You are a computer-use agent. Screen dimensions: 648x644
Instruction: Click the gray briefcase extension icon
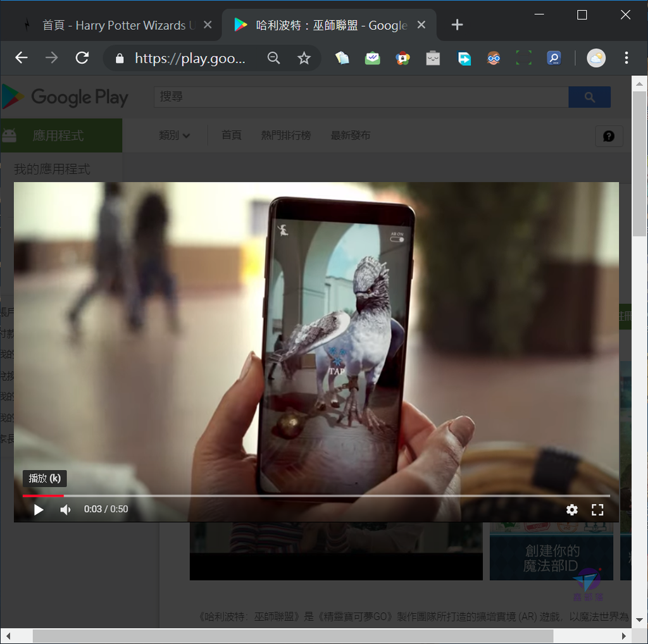(433, 58)
